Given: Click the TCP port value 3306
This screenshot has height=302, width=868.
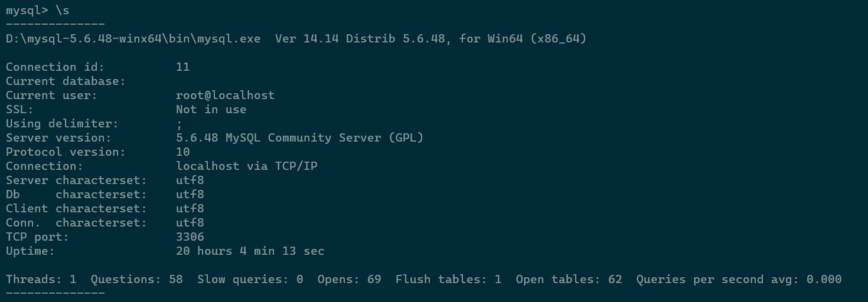Looking at the screenshot, I should pyautogui.click(x=190, y=237).
